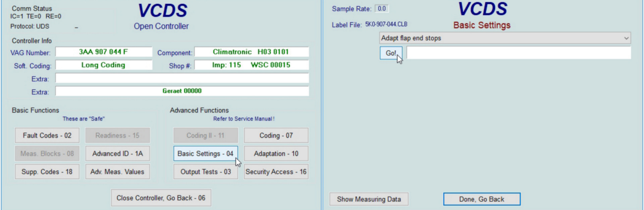Image resolution: width=644 pixels, height=210 pixels.
Task: Click the Sample Rate value 0.0
Action: [x=382, y=9]
